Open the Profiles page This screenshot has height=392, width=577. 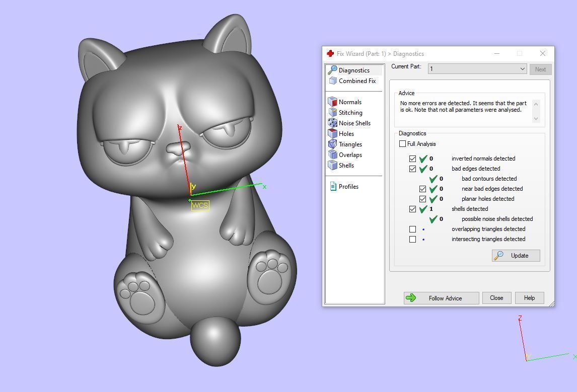coord(348,187)
